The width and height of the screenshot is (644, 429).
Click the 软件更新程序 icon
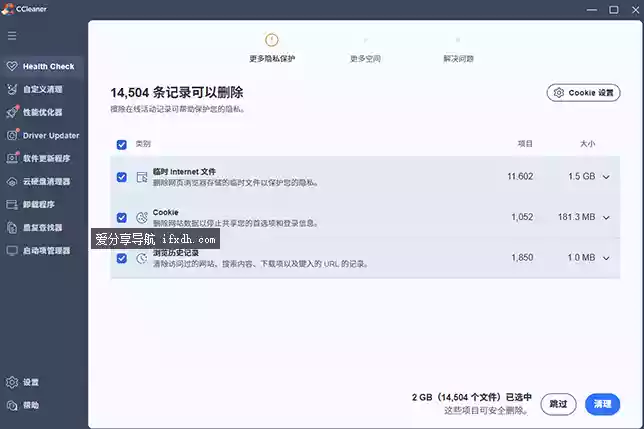[x=12, y=158]
